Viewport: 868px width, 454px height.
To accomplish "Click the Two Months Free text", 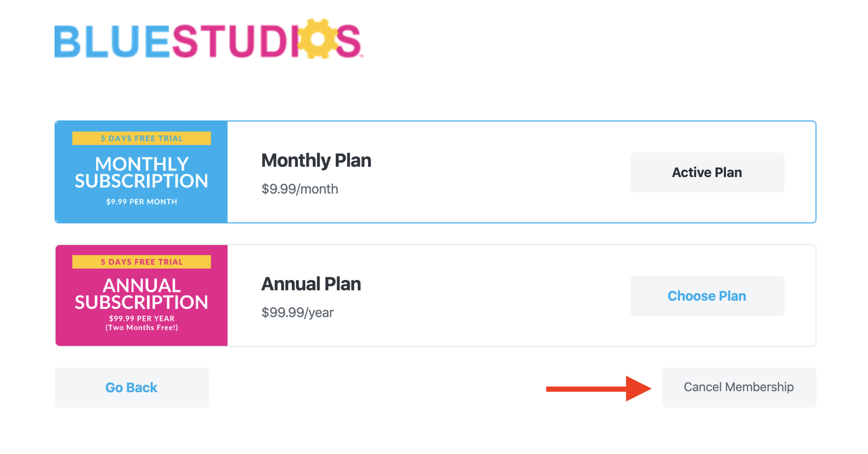I will click(x=142, y=327).
